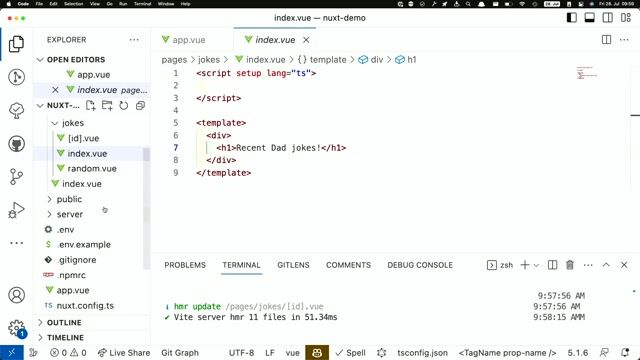The width and height of the screenshot is (640, 360).
Task: Select vue language mode in status bar
Action: click(292, 353)
